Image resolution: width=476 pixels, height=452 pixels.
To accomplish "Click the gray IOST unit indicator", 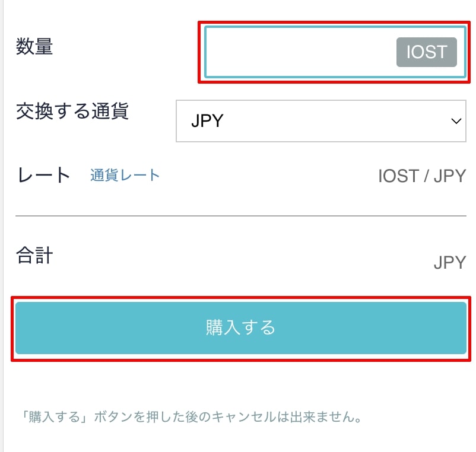I will (426, 52).
